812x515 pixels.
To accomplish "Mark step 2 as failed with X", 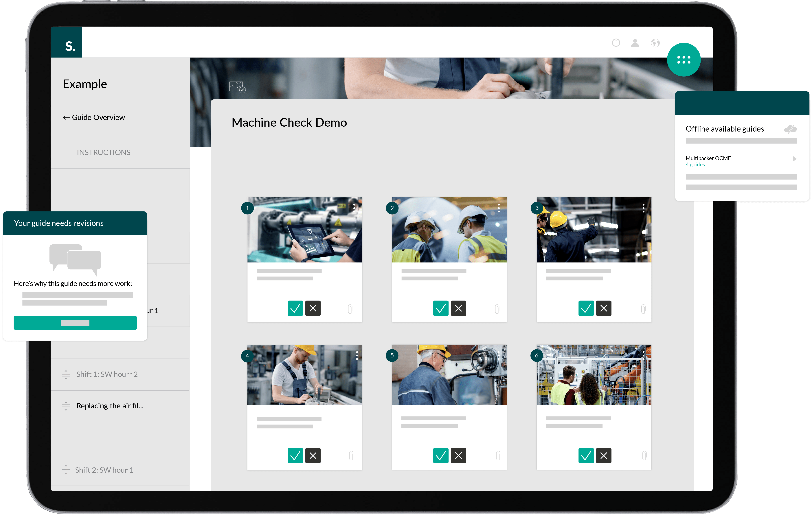I will pos(459,308).
